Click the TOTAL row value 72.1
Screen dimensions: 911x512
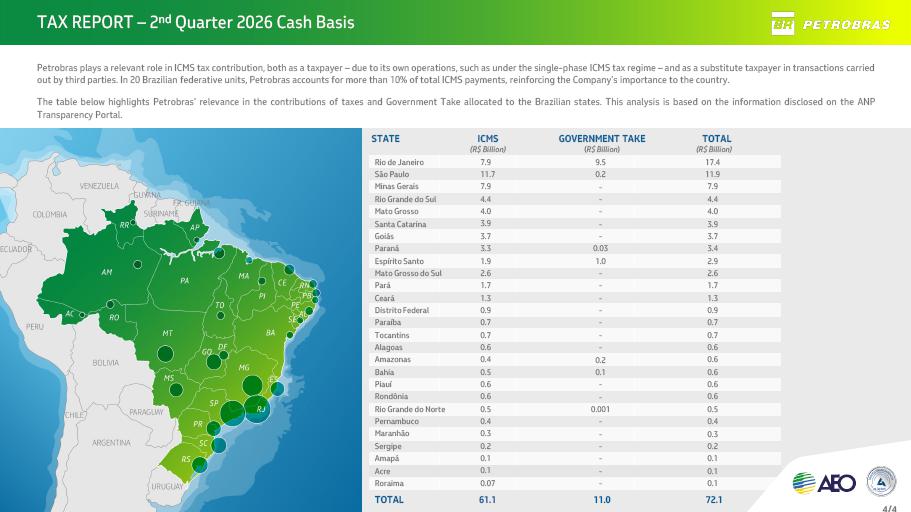[x=713, y=500]
